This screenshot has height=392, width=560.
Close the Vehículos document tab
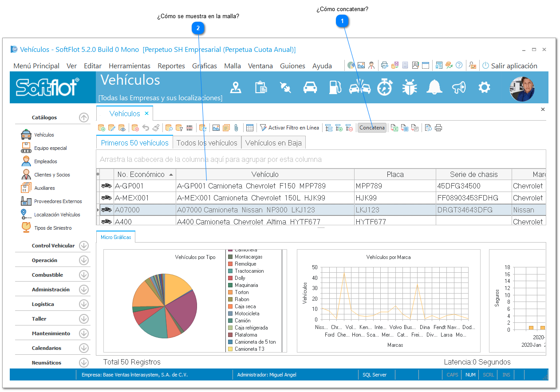[147, 114]
